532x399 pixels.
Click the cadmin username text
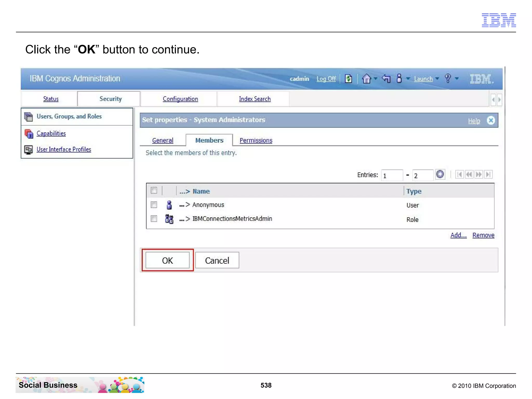300,79
